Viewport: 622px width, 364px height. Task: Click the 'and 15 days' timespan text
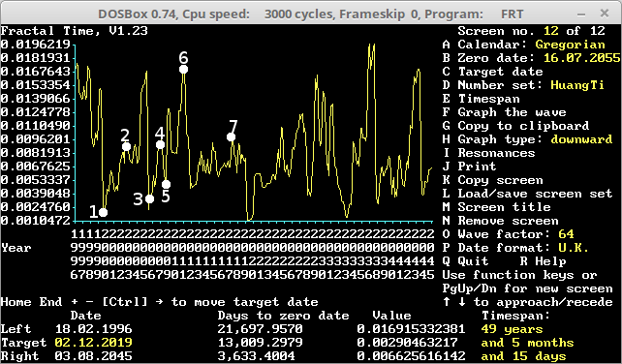tap(523, 356)
